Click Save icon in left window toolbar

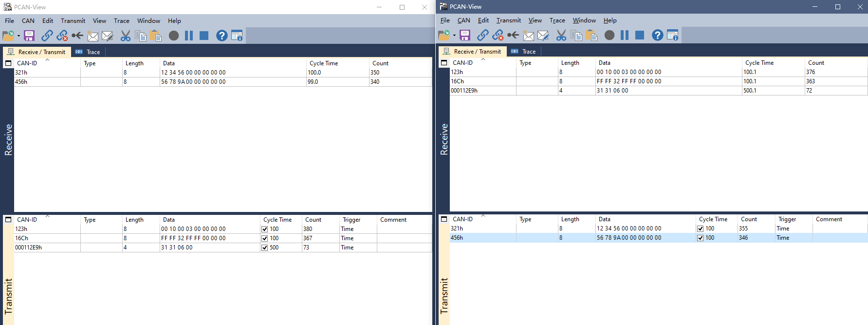[x=29, y=36]
